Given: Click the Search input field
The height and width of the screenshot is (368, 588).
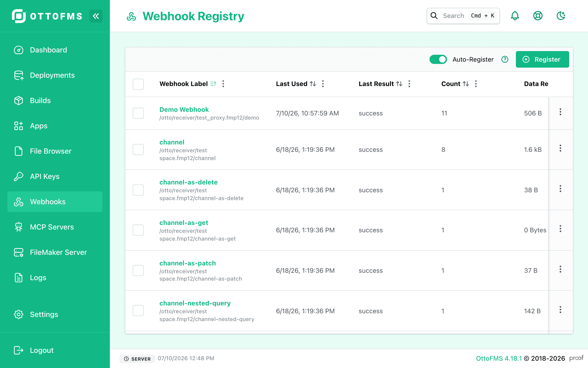Looking at the screenshot, I should pyautogui.click(x=463, y=16).
